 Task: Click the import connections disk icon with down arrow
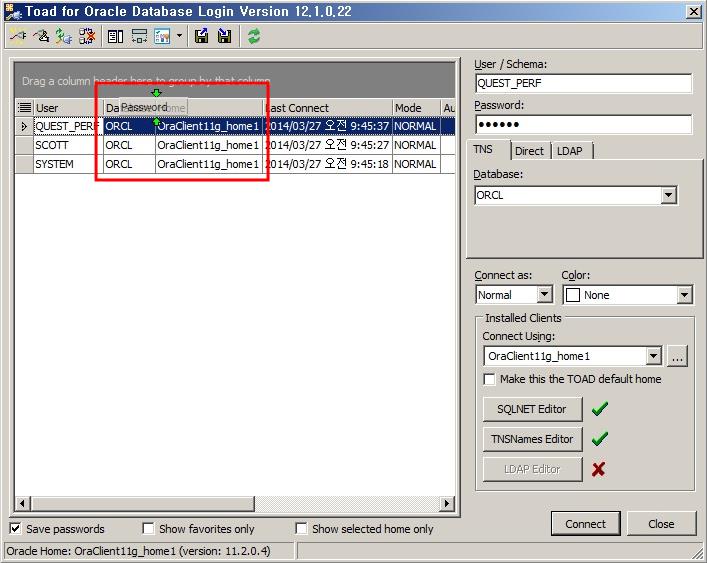(x=224, y=36)
